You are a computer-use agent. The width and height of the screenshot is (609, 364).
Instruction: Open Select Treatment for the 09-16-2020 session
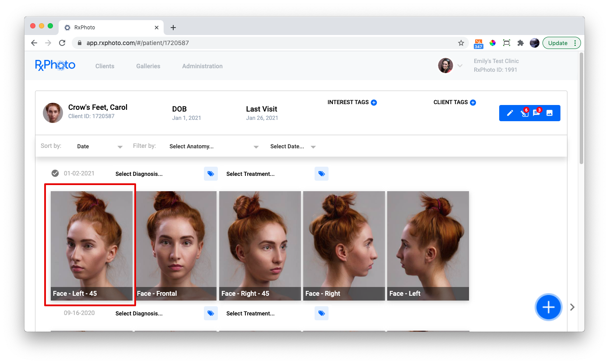pos(250,313)
